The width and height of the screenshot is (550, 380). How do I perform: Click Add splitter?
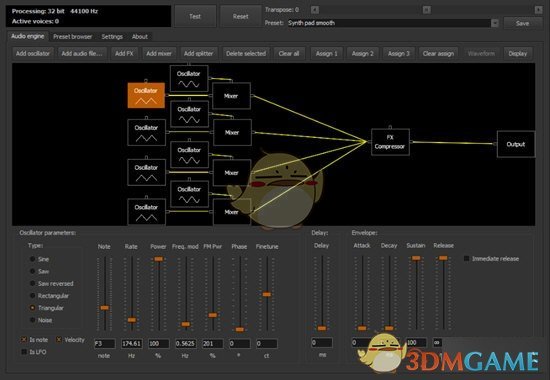coord(199,53)
